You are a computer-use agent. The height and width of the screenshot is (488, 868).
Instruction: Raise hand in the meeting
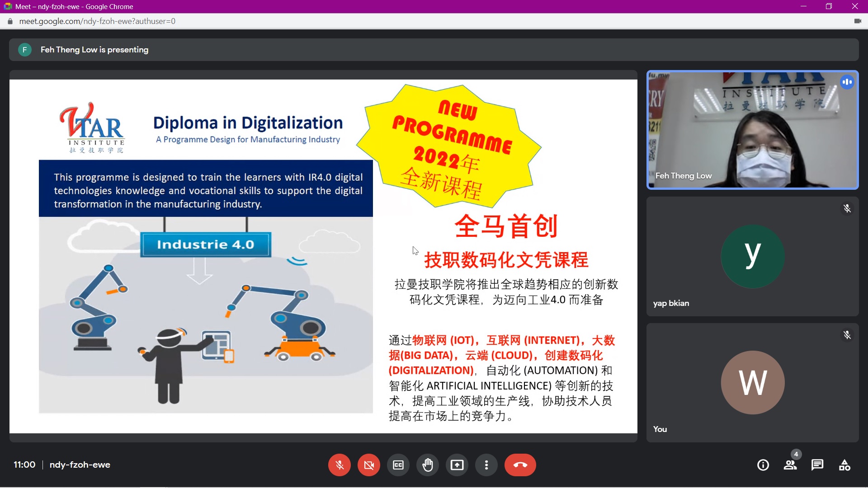(x=428, y=465)
